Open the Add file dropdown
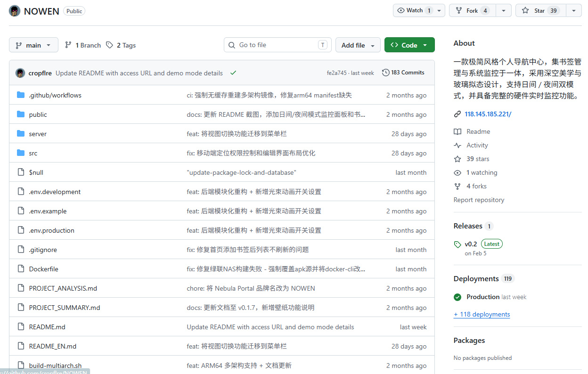The width and height of the screenshot is (588, 374). [358, 45]
